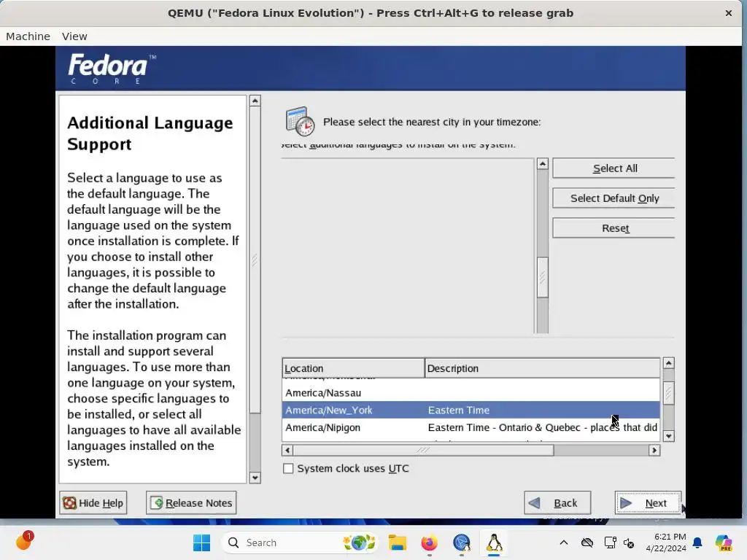747x560 pixels.
Task: Enable System clock uses UTC checkbox
Action: (x=288, y=469)
